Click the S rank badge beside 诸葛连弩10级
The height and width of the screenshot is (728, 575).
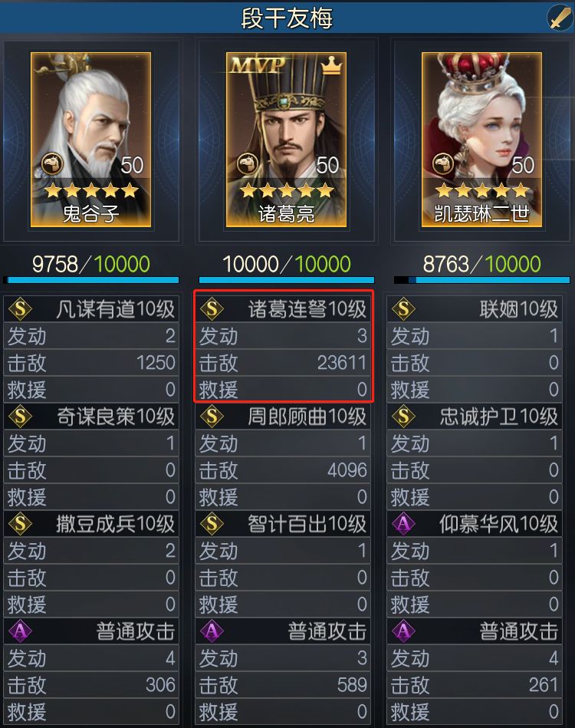coord(212,308)
